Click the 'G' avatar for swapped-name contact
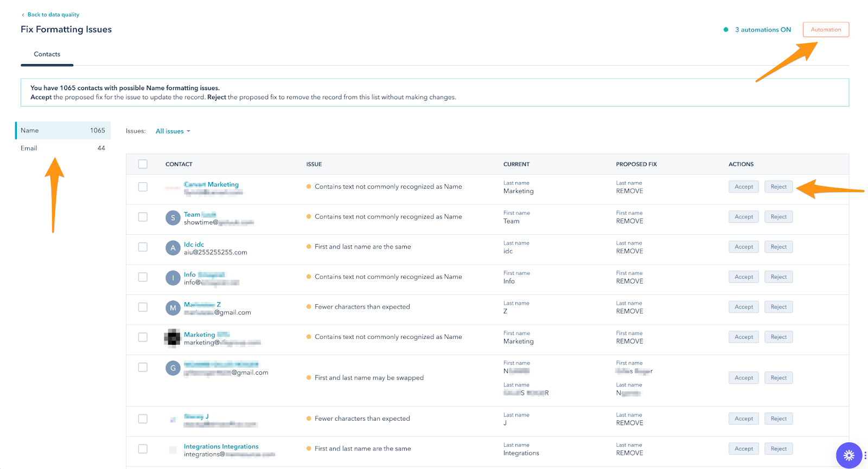The height and width of the screenshot is (469, 868). click(173, 368)
